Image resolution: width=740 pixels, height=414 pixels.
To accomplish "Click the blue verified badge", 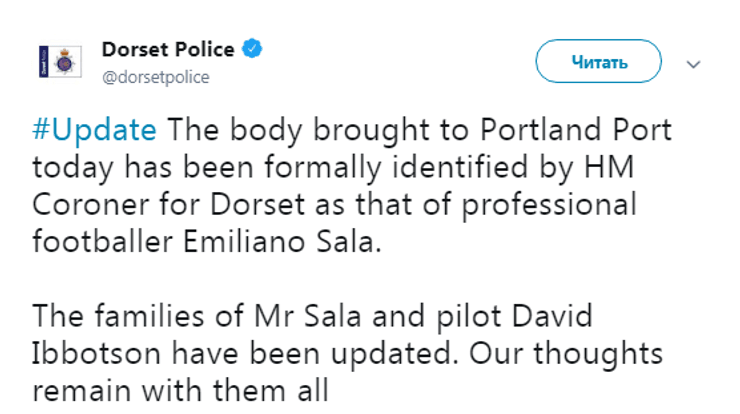I will click(255, 49).
